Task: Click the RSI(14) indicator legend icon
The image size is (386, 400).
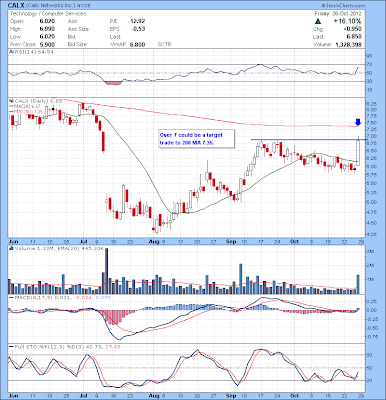Action: pos(10,52)
